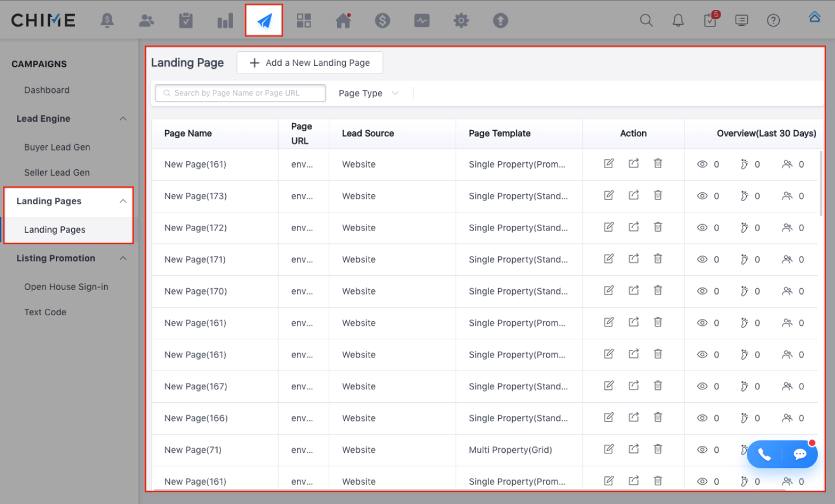
Task: Click Website cell in New Page(172) row
Action: [359, 228]
